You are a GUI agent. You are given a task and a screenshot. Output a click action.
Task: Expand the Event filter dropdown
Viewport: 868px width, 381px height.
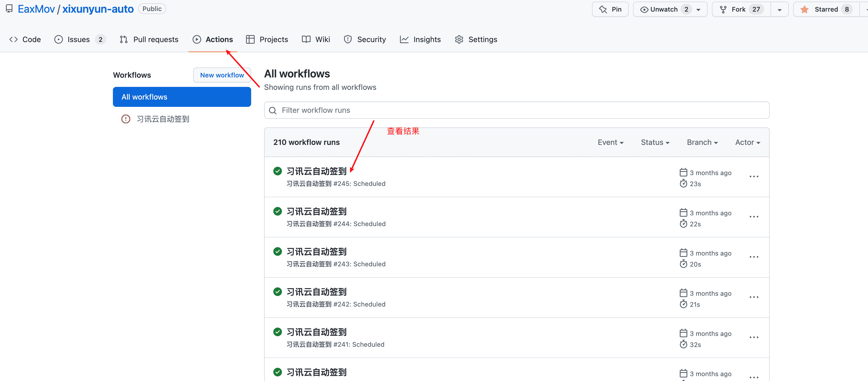click(x=610, y=142)
